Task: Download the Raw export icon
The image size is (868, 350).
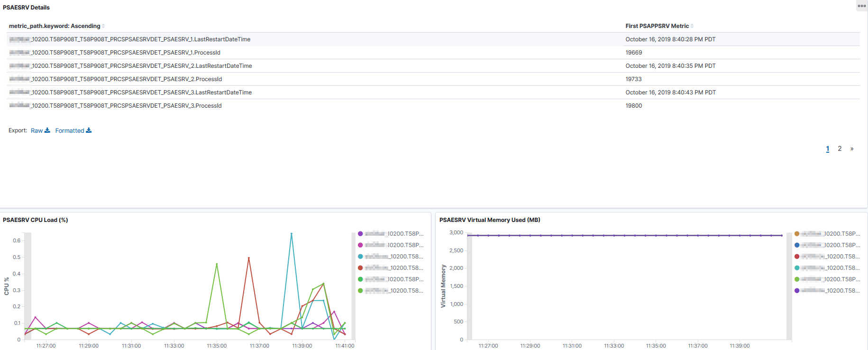Action: click(47, 130)
